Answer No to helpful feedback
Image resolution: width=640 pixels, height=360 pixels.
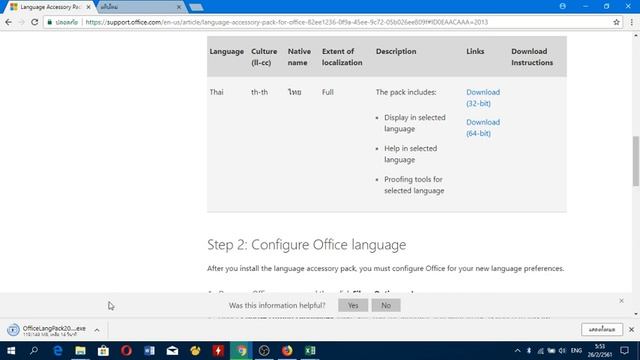pos(386,305)
